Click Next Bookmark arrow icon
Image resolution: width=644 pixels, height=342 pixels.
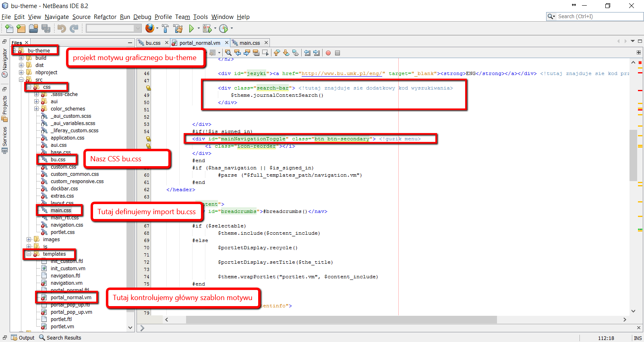(286, 53)
